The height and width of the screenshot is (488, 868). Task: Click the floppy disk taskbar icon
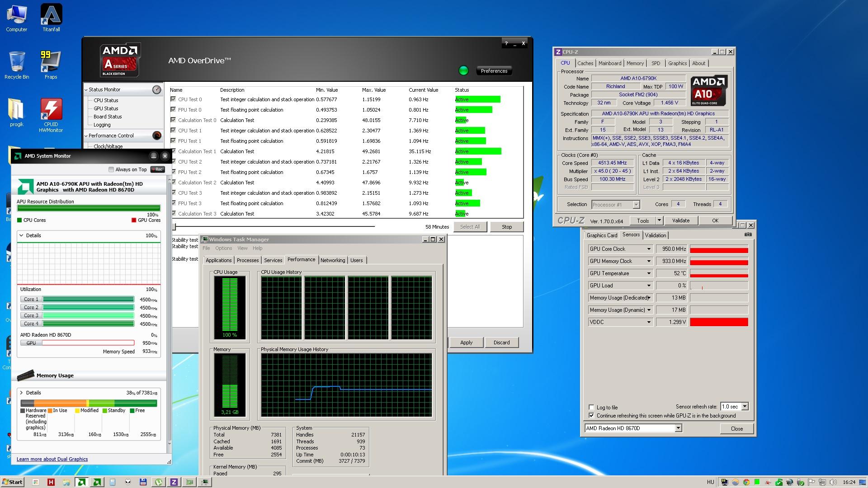pos(143,482)
